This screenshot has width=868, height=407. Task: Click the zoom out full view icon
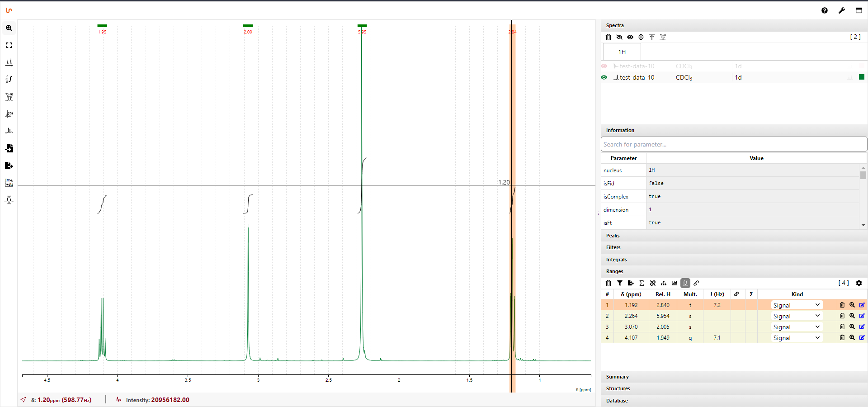pyautogui.click(x=9, y=45)
